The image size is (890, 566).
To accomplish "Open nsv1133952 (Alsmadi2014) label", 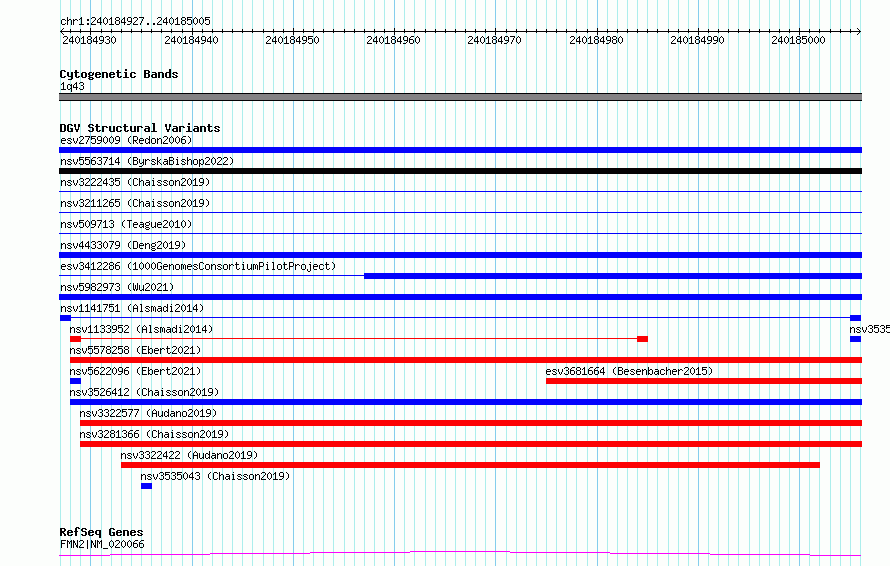I will tap(141, 329).
